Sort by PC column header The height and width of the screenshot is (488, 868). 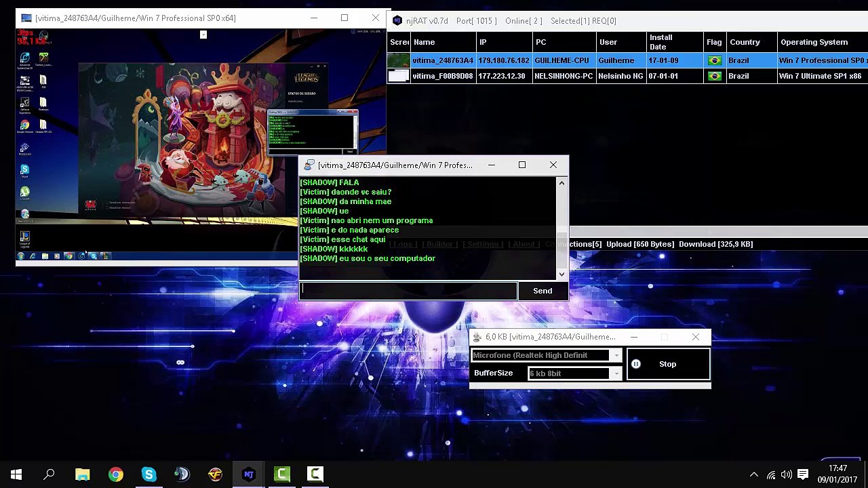pyautogui.click(x=564, y=42)
